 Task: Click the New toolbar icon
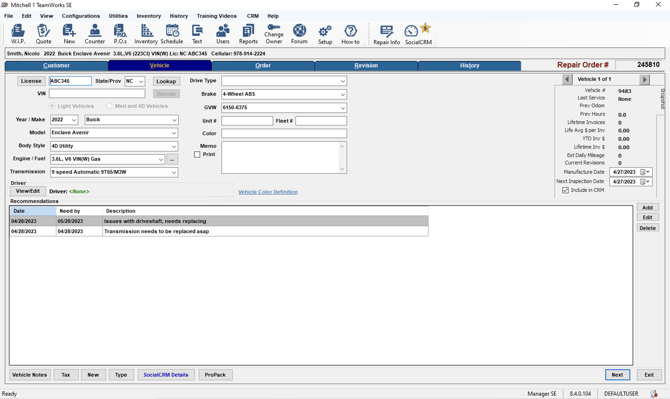click(x=69, y=34)
